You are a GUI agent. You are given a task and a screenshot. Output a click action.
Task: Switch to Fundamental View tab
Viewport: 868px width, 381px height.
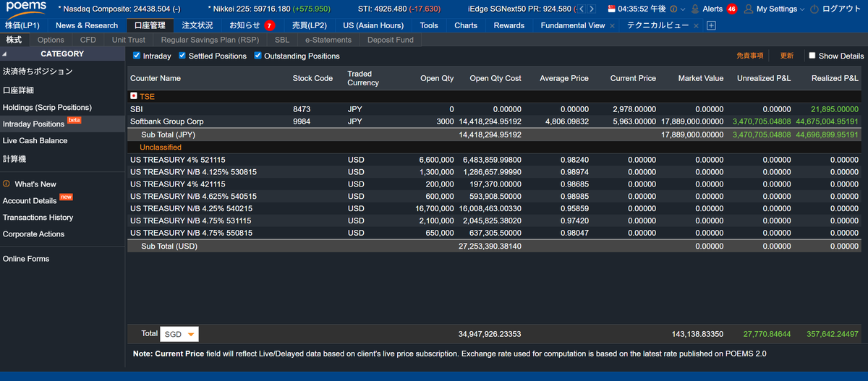(572, 25)
